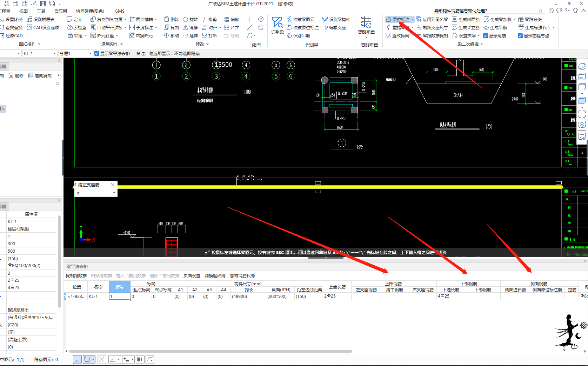588x366 pixels.
Task: Expand the 修改 group options
Action: 207,44
